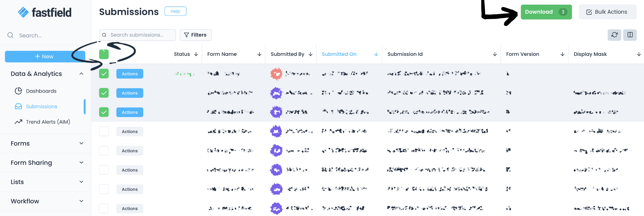Sort by Submission Id arrow icon
The height and width of the screenshot is (216, 644).
click(x=495, y=54)
